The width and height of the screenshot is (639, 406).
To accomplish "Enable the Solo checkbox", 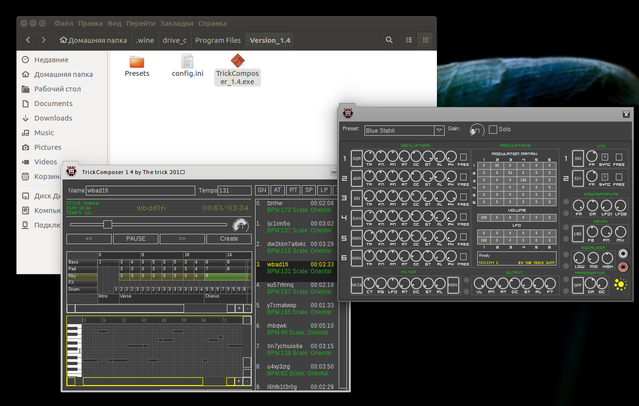I will coord(493,130).
